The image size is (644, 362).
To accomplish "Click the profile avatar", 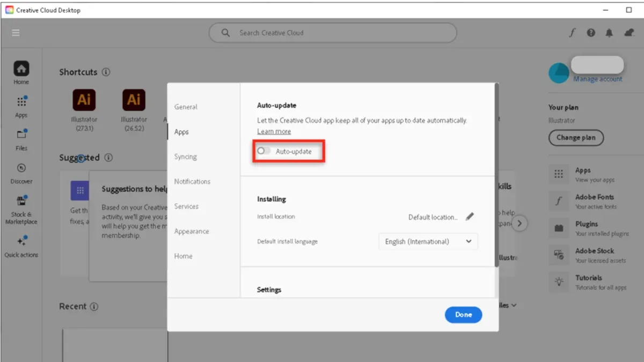I will point(559,73).
